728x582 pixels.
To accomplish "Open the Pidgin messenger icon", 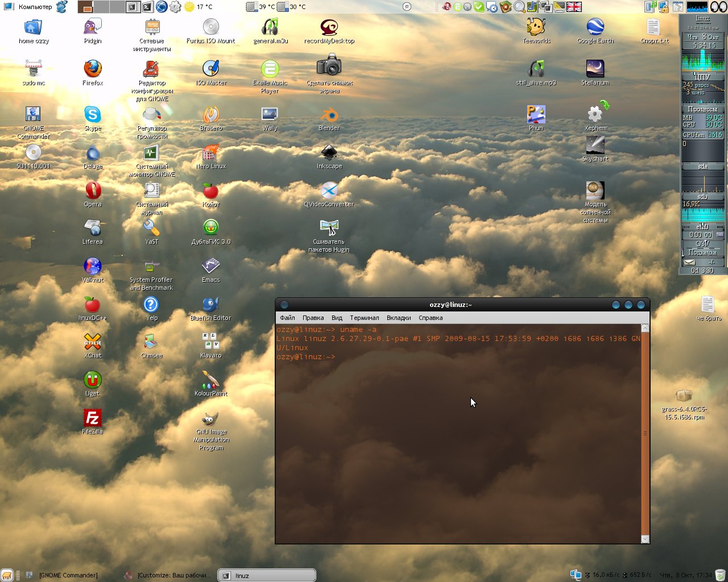I will (93, 27).
